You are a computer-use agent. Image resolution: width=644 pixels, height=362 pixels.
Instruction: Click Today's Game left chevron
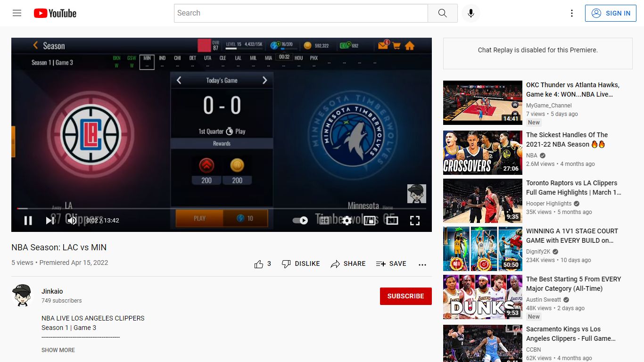pyautogui.click(x=179, y=81)
